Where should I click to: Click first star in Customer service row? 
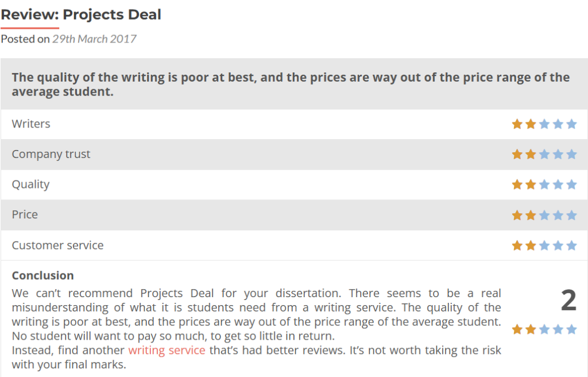[x=517, y=245]
